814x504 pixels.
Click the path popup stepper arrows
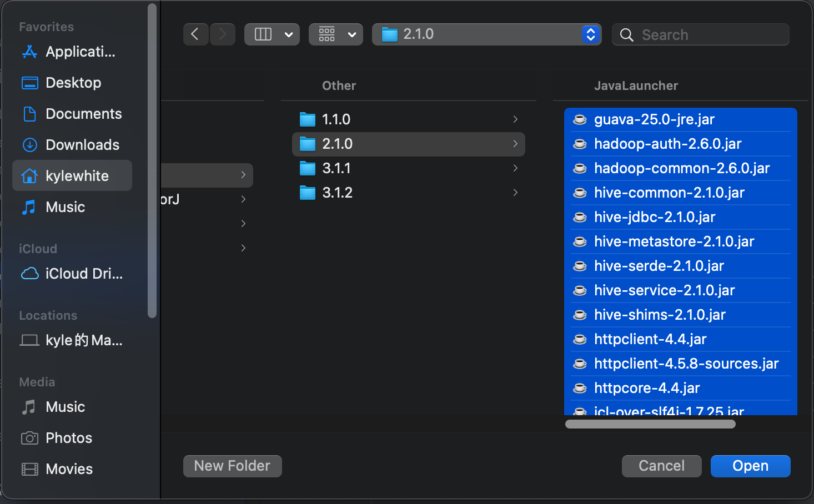pos(591,34)
